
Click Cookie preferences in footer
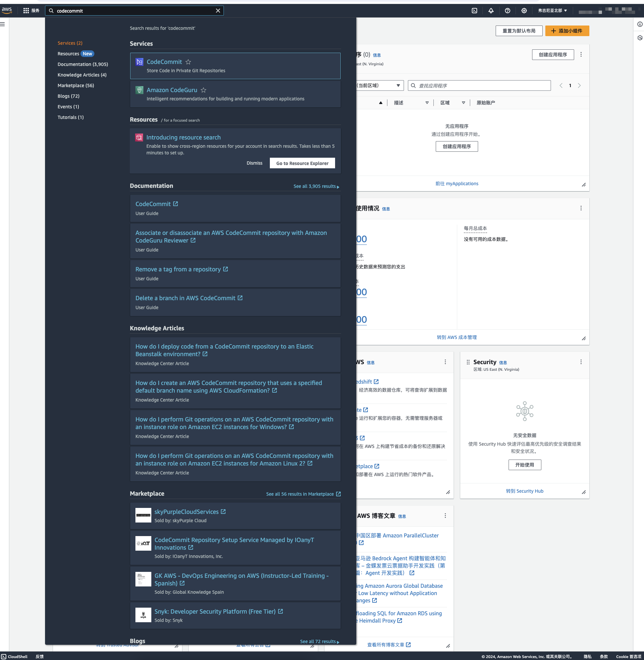pyautogui.click(x=628, y=657)
